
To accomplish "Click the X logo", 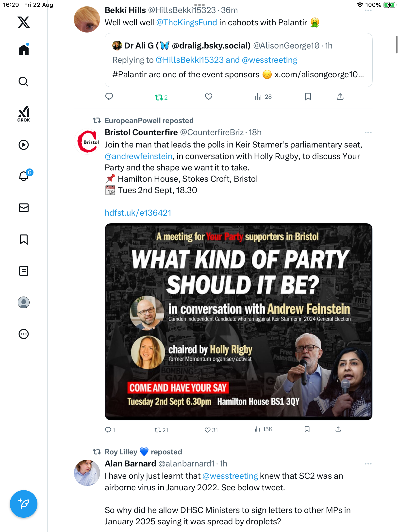I will tap(24, 22).
